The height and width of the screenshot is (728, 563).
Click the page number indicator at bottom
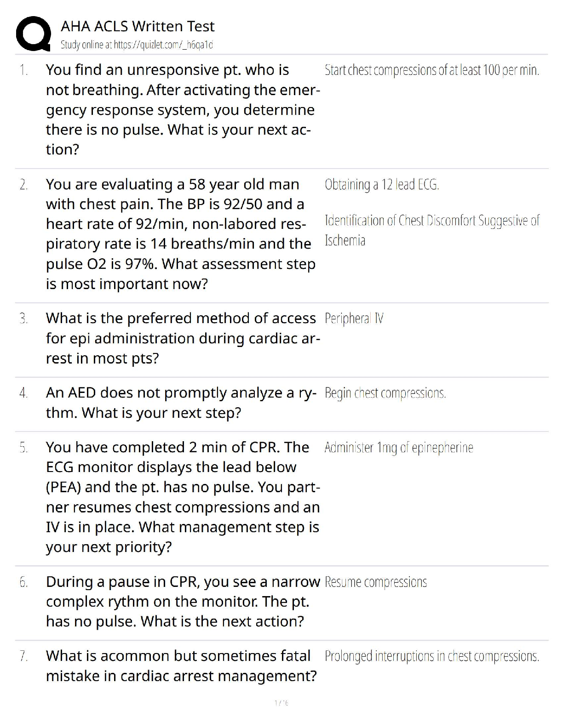281,703
